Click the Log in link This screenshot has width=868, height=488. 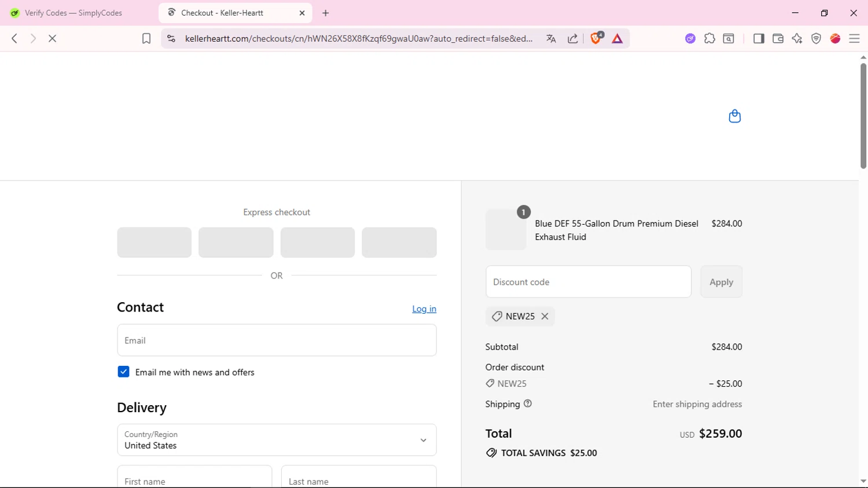[424, 309]
